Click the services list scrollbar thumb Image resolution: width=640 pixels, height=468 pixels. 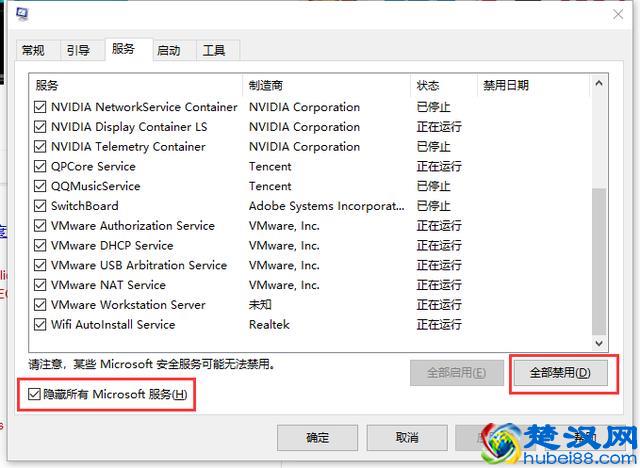tap(599, 262)
